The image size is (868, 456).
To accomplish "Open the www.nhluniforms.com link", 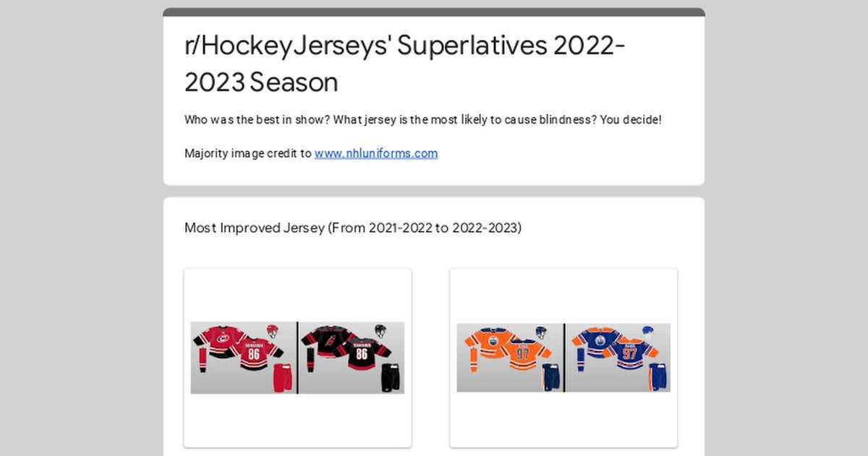I will [x=375, y=153].
